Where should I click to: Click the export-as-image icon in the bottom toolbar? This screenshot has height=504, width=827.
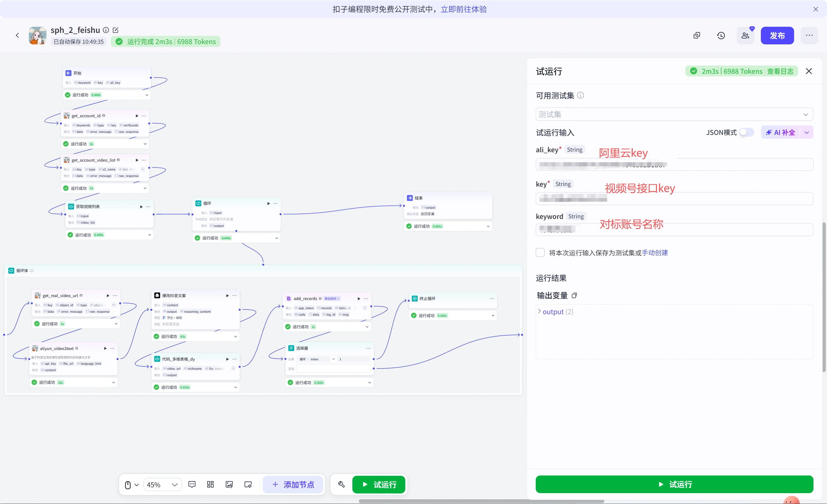point(230,484)
